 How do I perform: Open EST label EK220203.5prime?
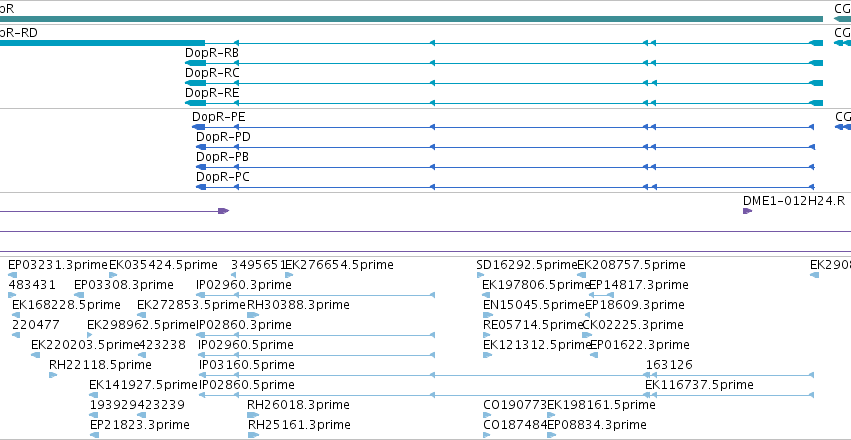click(85, 345)
